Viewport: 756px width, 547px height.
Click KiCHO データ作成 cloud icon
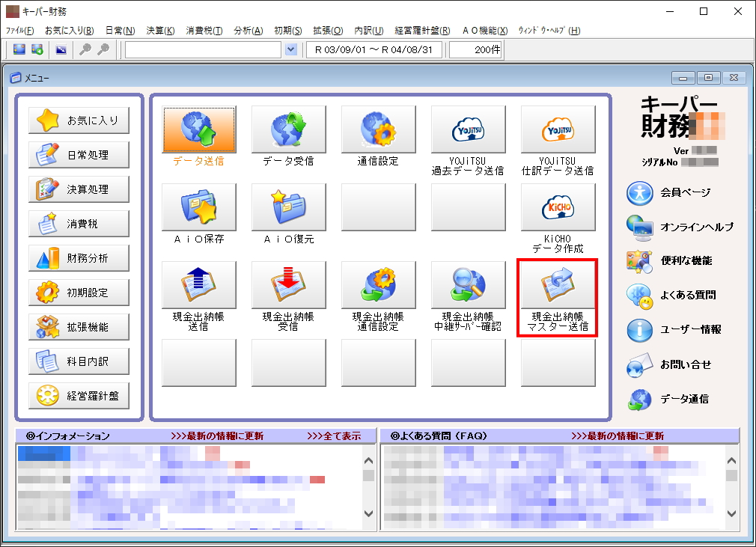[x=558, y=207]
